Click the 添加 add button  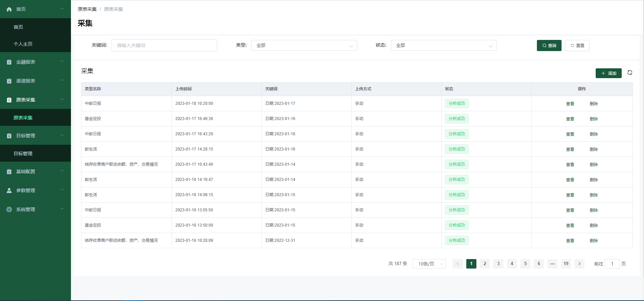point(609,73)
